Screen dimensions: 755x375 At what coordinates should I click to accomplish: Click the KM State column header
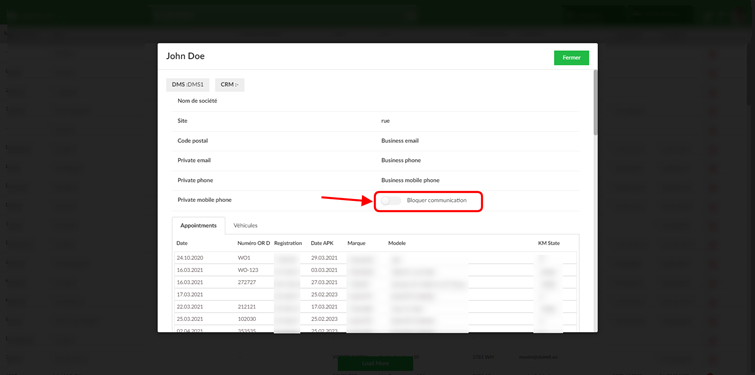pyautogui.click(x=549, y=243)
